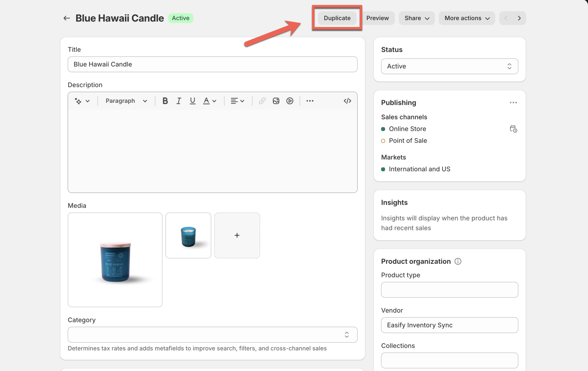Click the Collections input field
Viewport: 588px width, 371px height.
[450, 360]
